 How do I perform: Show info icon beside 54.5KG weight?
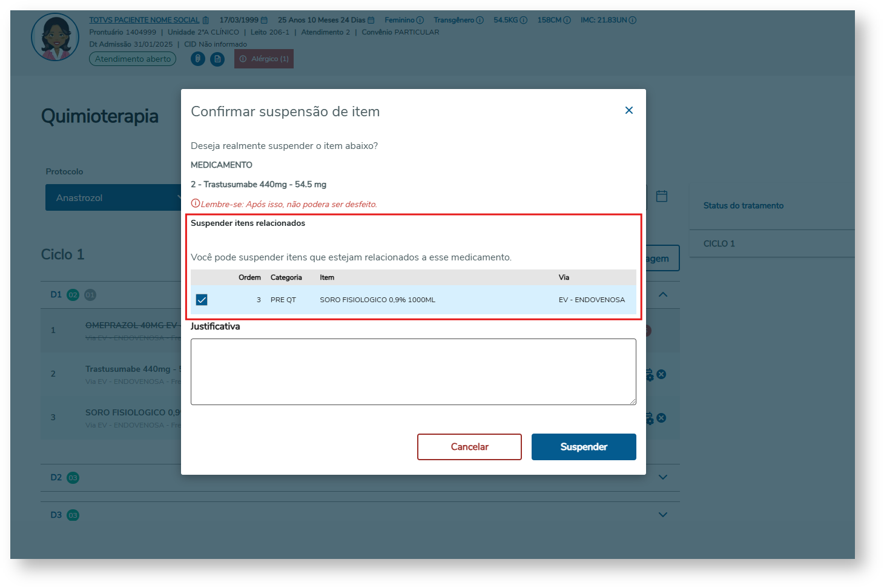tap(524, 20)
